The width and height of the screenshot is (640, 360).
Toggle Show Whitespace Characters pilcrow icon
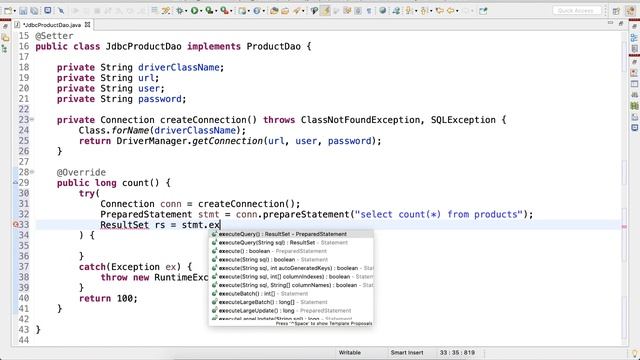tap(369, 11)
